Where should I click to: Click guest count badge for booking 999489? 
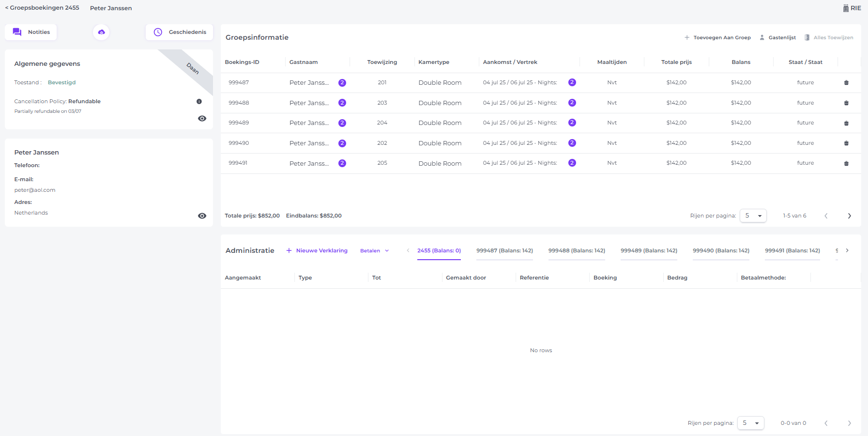click(x=342, y=123)
